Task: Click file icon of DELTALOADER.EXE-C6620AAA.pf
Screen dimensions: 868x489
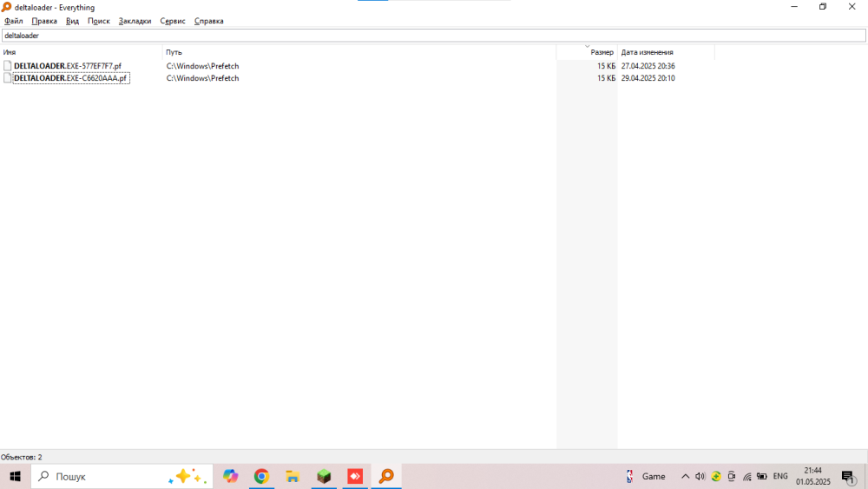Action: (7, 78)
